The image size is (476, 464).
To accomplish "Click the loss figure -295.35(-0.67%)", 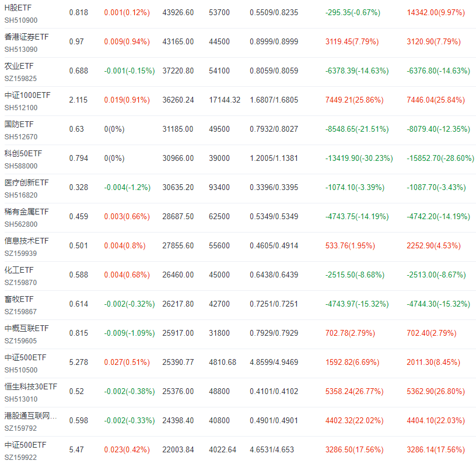I will 353,12.
